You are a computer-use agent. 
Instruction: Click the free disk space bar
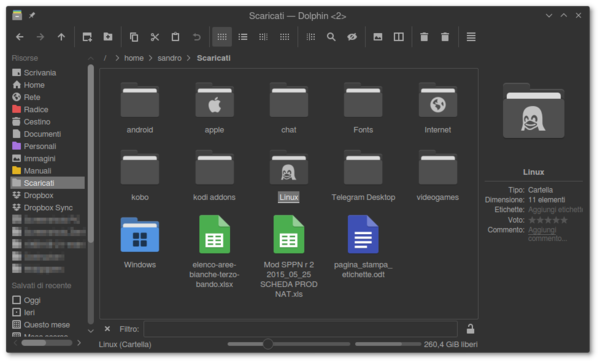point(388,344)
